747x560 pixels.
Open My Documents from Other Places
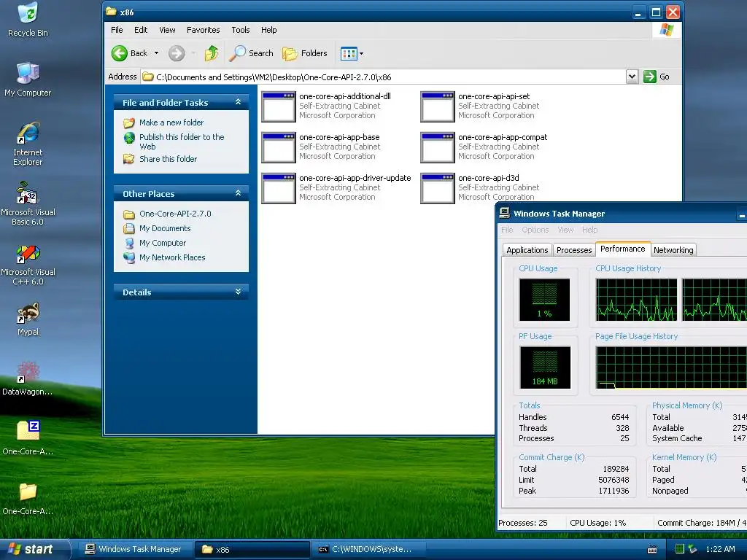coord(165,228)
